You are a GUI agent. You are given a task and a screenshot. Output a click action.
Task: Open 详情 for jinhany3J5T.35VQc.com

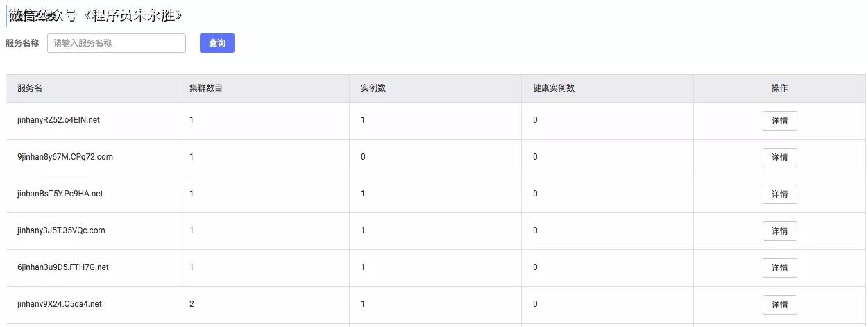pos(779,230)
